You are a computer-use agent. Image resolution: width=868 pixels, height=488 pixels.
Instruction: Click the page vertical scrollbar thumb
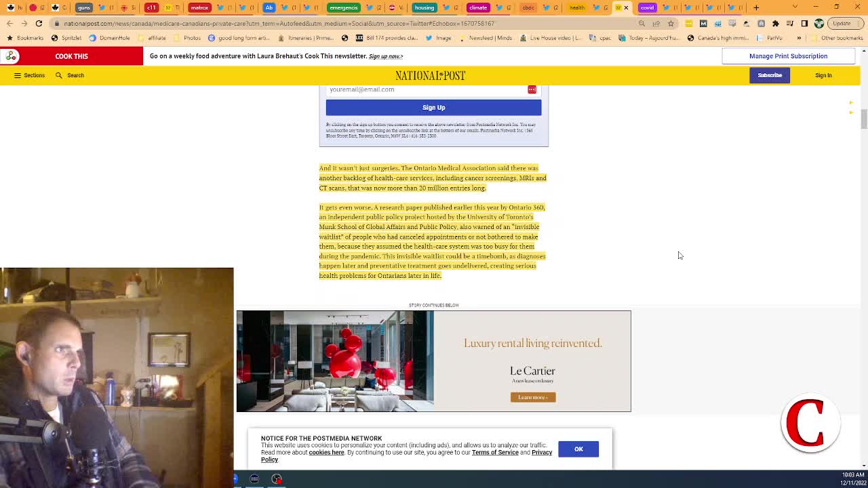pyautogui.click(x=864, y=119)
